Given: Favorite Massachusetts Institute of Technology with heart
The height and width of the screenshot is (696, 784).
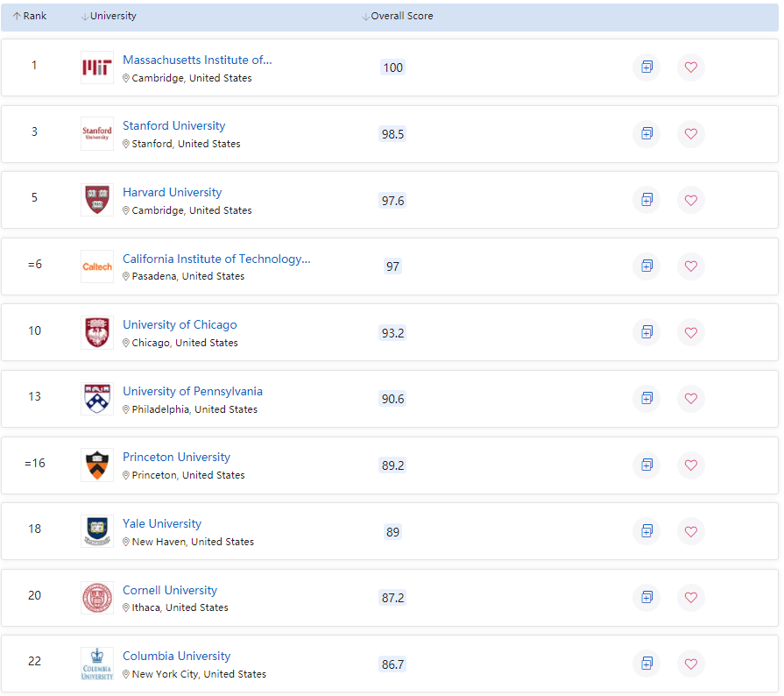Looking at the screenshot, I should click(690, 67).
